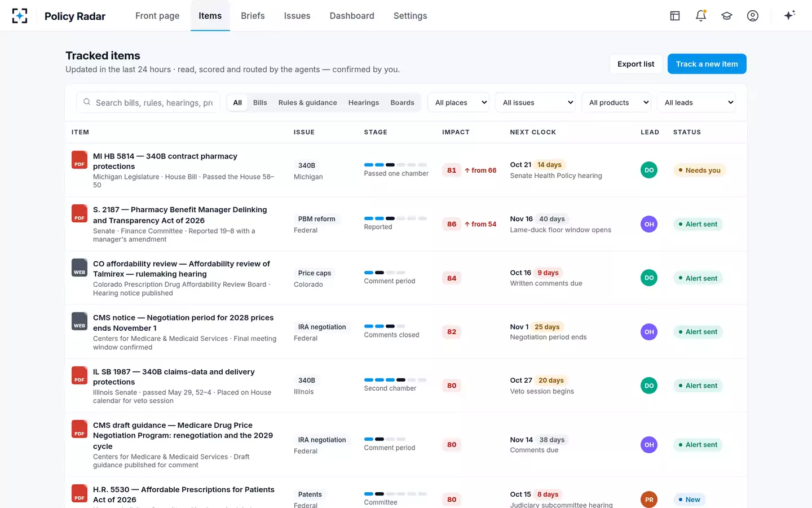The image size is (812, 508).
Task: Open the graduation cap learning icon
Action: coord(727,16)
